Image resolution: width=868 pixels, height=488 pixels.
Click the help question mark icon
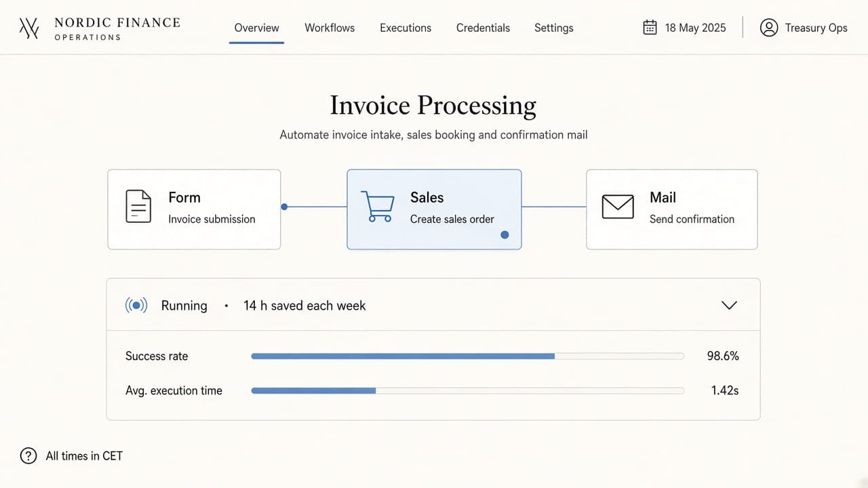point(28,456)
